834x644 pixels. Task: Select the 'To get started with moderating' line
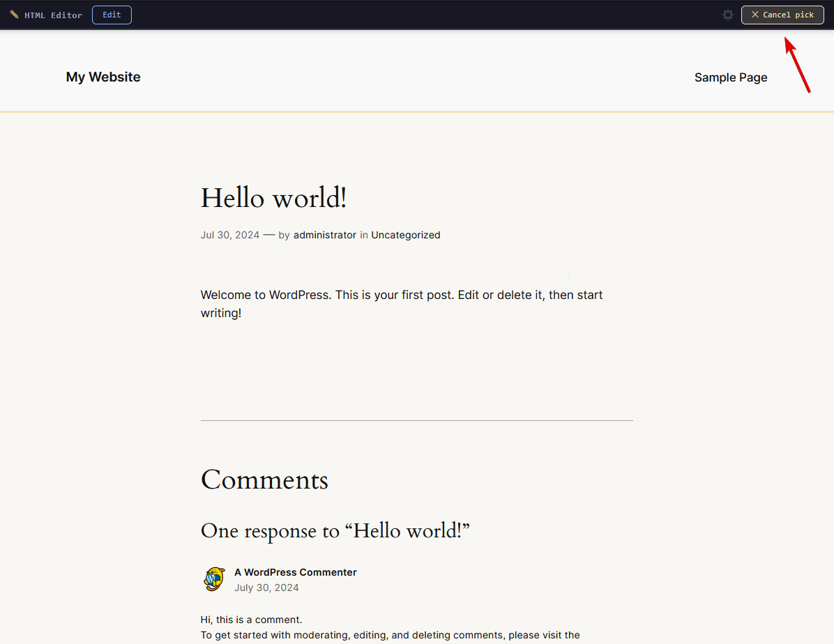(390, 635)
